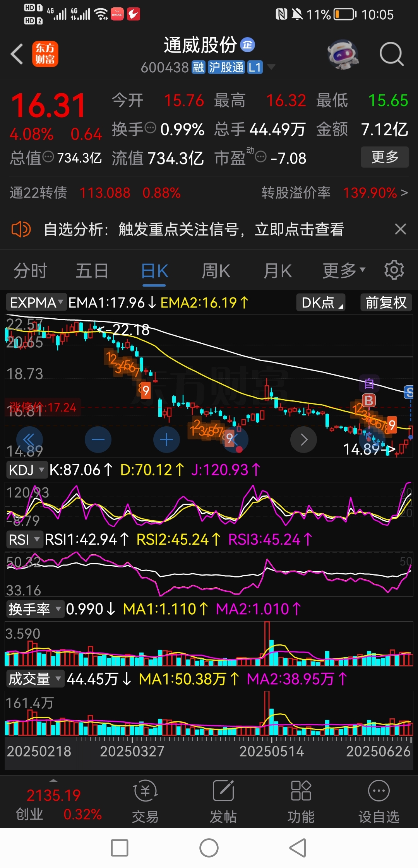This screenshot has width=418, height=868.
Task: Tap 设自选 watchlist icon
Action: [379, 801]
